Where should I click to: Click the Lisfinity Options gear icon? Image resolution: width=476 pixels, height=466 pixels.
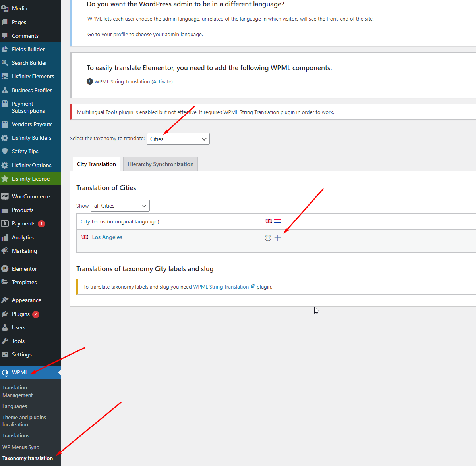(5, 165)
